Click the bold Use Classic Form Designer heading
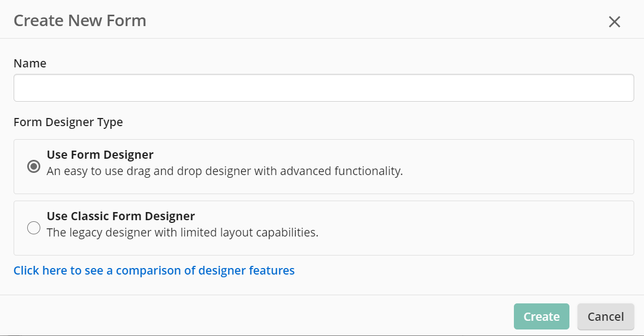 click(x=121, y=216)
